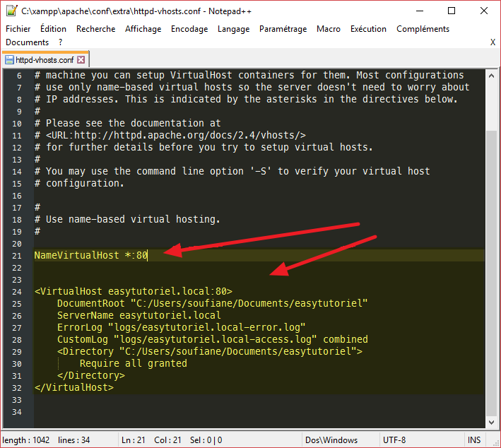Click line number 16 in the margin
The image size is (501, 448).
(17, 196)
